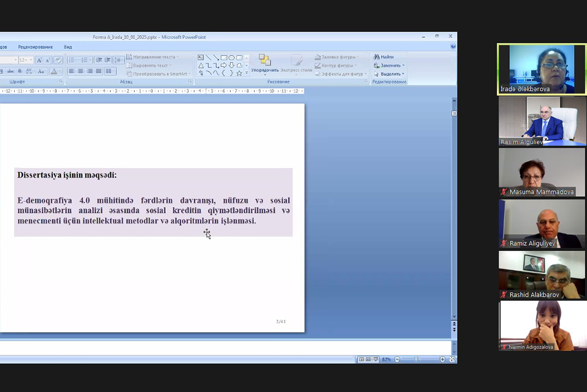Fit slide to current window
Viewport: 587px width, 392px height.
pyautogui.click(x=452, y=359)
